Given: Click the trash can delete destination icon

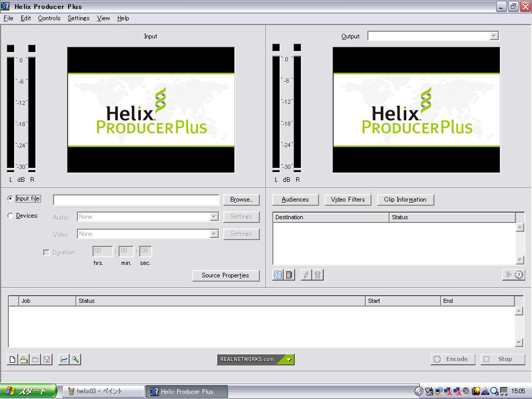Looking at the screenshot, I should 317,275.
